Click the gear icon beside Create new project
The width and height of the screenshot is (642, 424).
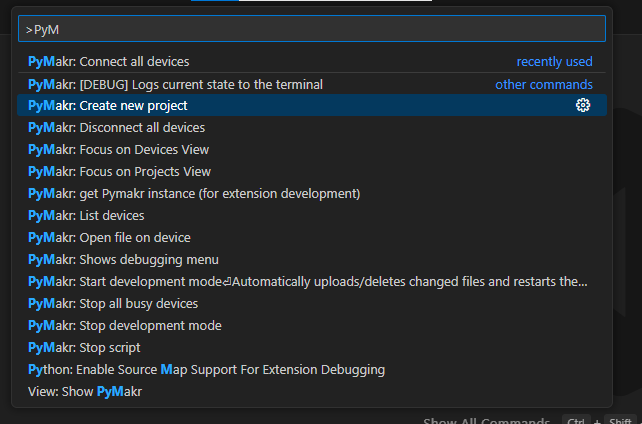point(583,106)
